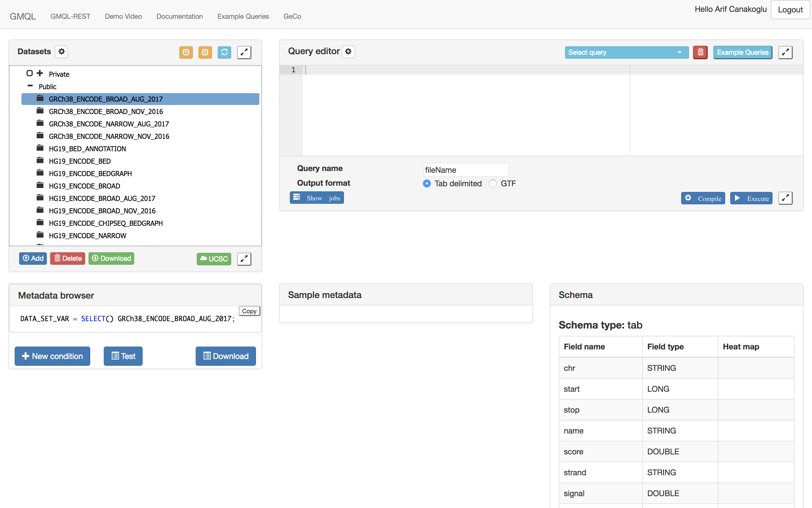Select HG19_ENCODE_BROAD_NOV_2016 dataset

click(102, 211)
